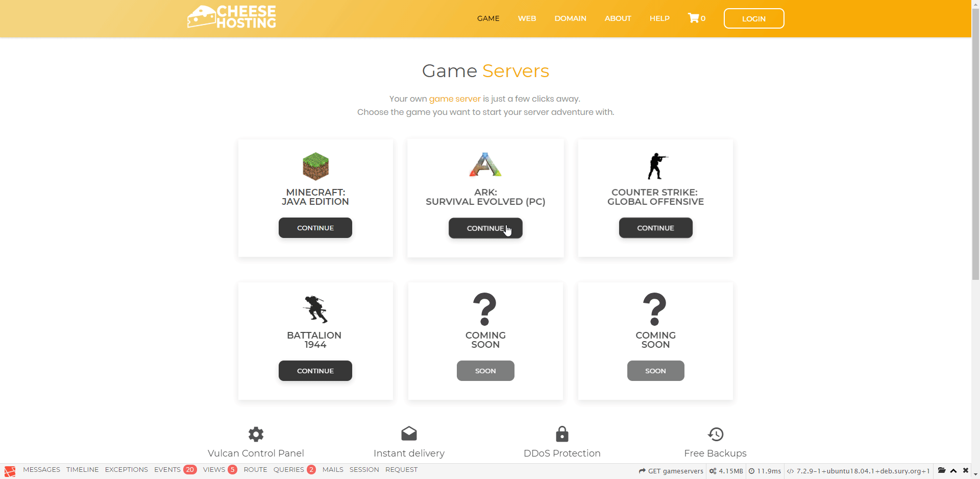The height and width of the screenshot is (479, 980).
Task: Open the shopping cart icon
Action: point(693,18)
